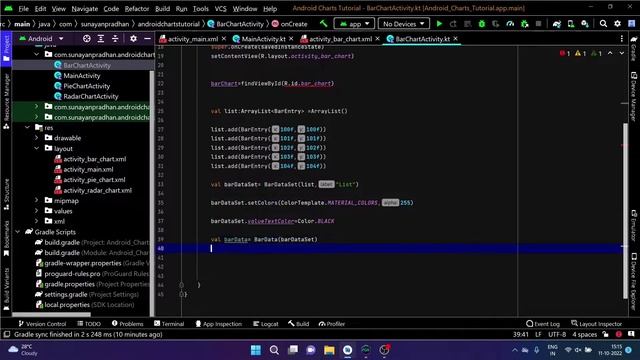Open the Navigate menu
The width and height of the screenshot is (640, 360).
(84, 8)
